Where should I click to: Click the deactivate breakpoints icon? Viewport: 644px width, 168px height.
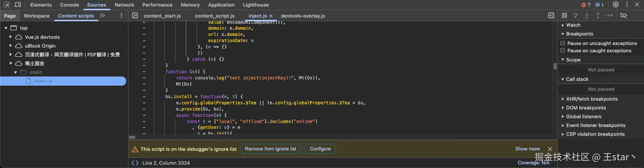[x=623, y=16]
